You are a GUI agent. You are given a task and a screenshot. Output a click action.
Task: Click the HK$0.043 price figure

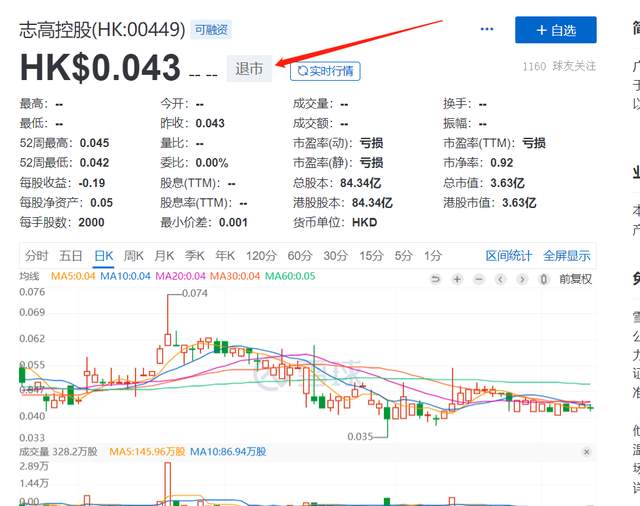coord(100,68)
